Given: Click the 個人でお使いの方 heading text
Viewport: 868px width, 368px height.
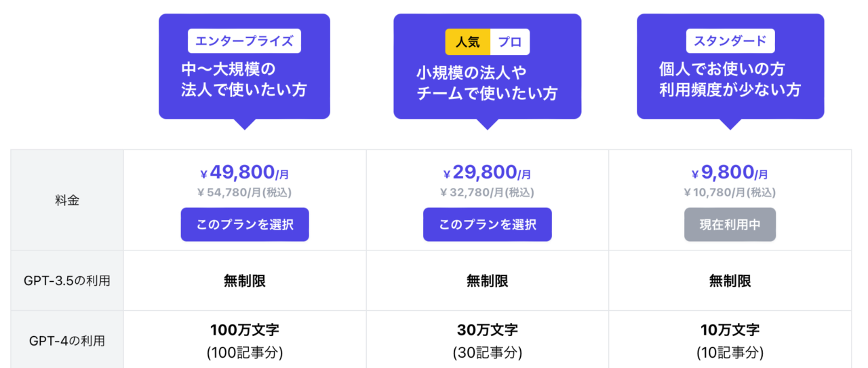Looking at the screenshot, I should click(722, 69).
